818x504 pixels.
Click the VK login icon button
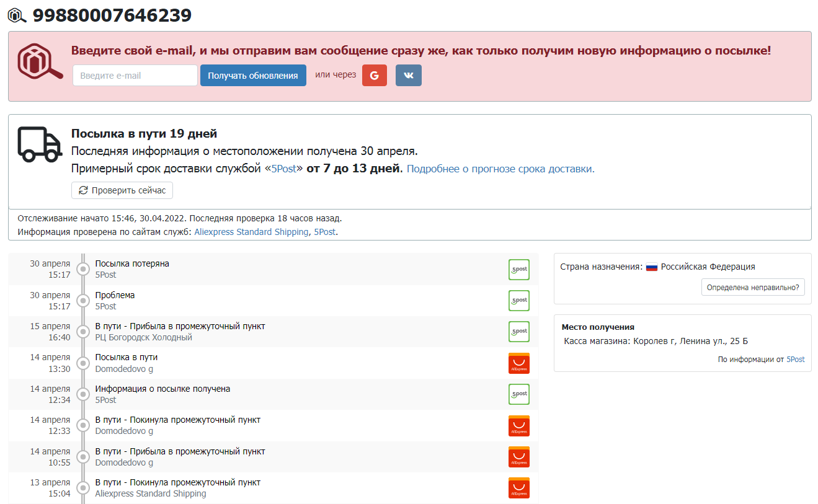[408, 75]
